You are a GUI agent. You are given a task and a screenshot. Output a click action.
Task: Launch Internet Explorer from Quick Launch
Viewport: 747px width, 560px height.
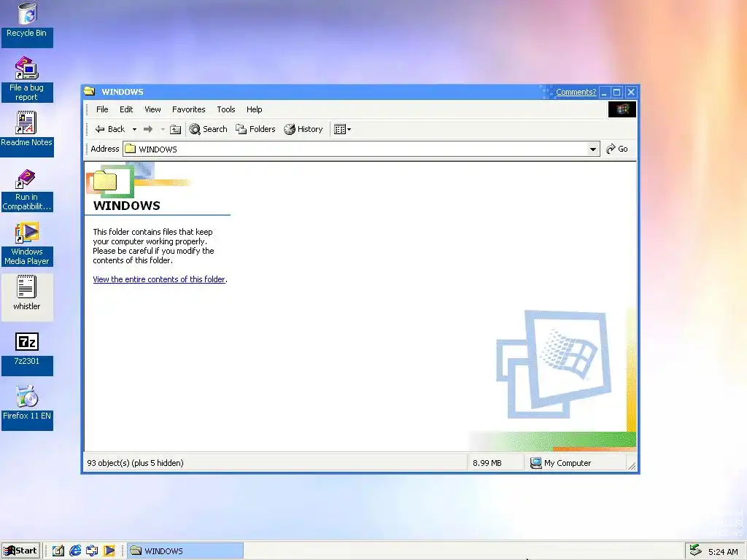pyautogui.click(x=75, y=551)
